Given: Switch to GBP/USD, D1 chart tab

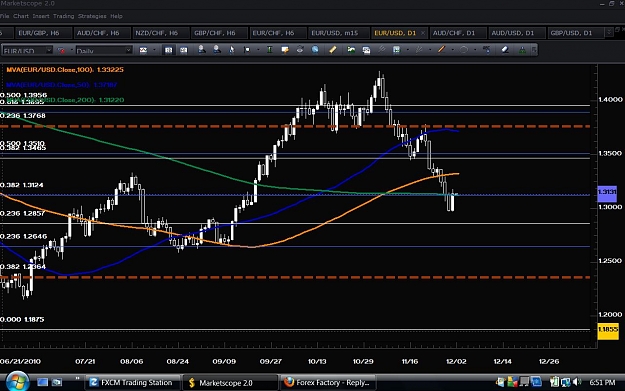Looking at the screenshot, I should tap(575, 33).
